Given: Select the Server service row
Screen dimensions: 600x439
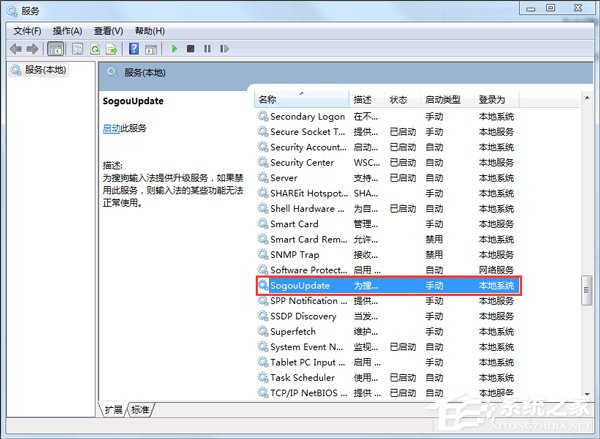Looking at the screenshot, I should click(386, 178).
